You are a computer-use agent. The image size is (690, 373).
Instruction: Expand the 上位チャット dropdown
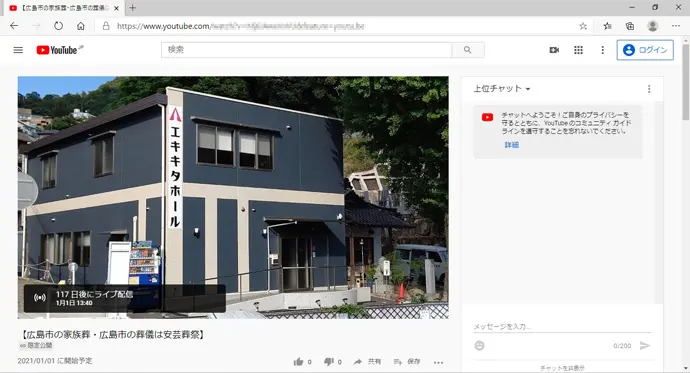[x=502, y=88]
